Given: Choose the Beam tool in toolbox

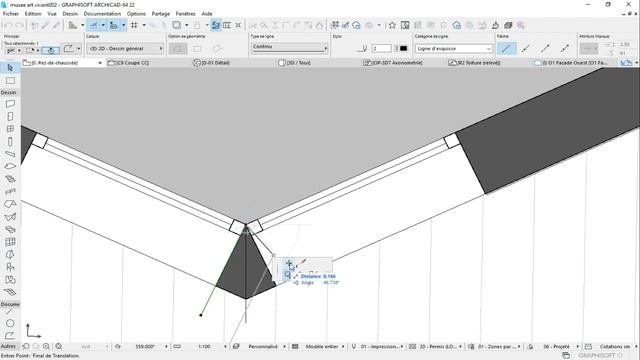Looking at the screenshot, I should tap(10, 154).
